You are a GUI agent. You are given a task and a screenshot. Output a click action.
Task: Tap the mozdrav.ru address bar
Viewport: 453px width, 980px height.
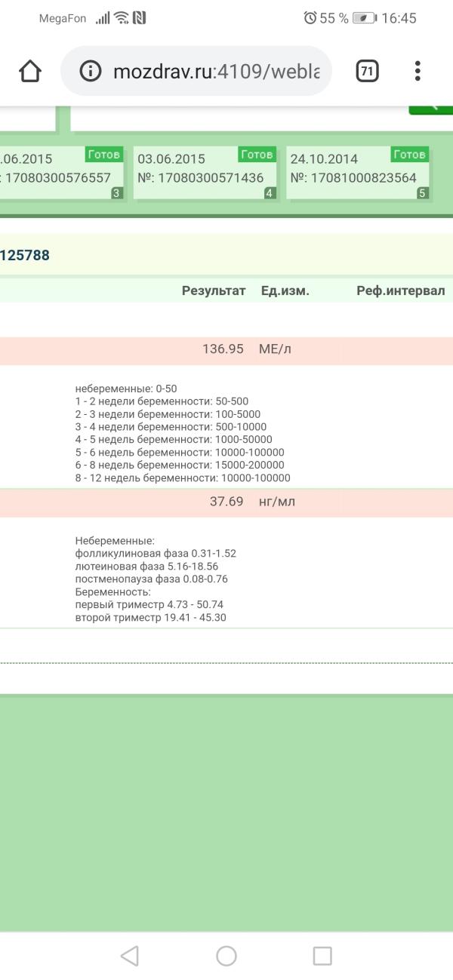point(196,71)
